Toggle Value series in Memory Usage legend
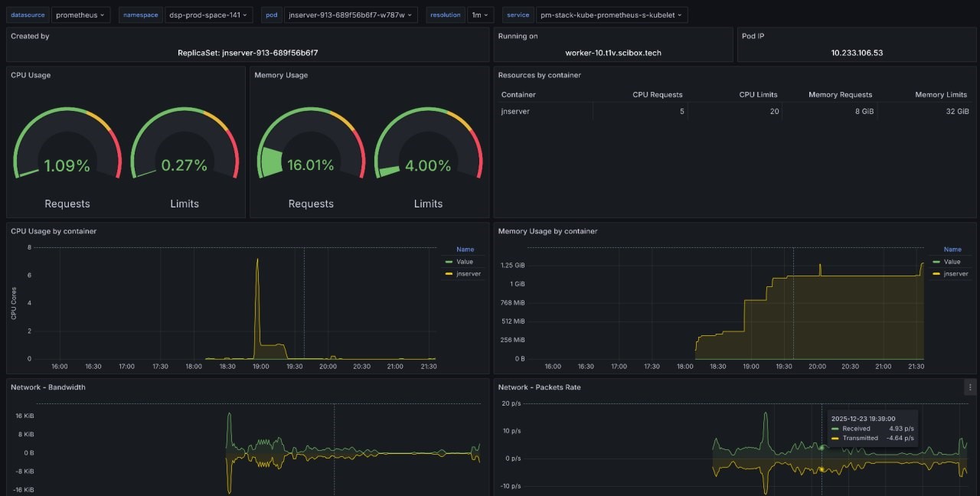 coord(952,262)
